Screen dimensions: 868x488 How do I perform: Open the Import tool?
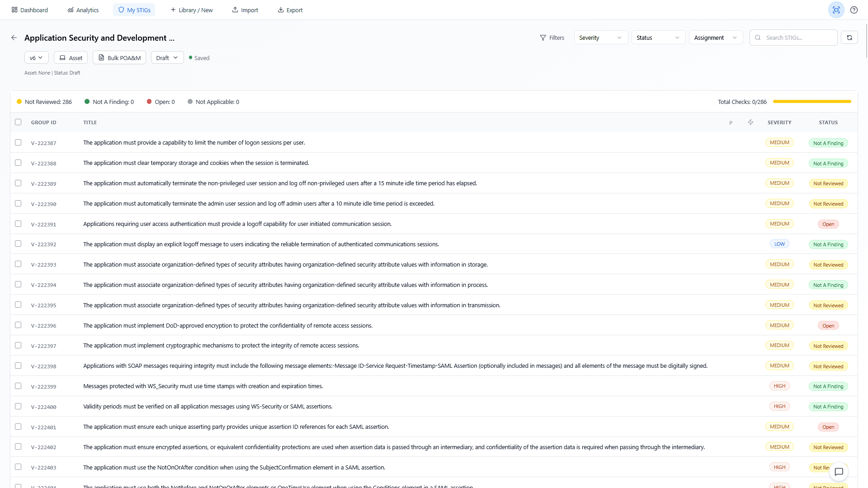[x=245, y=9]
